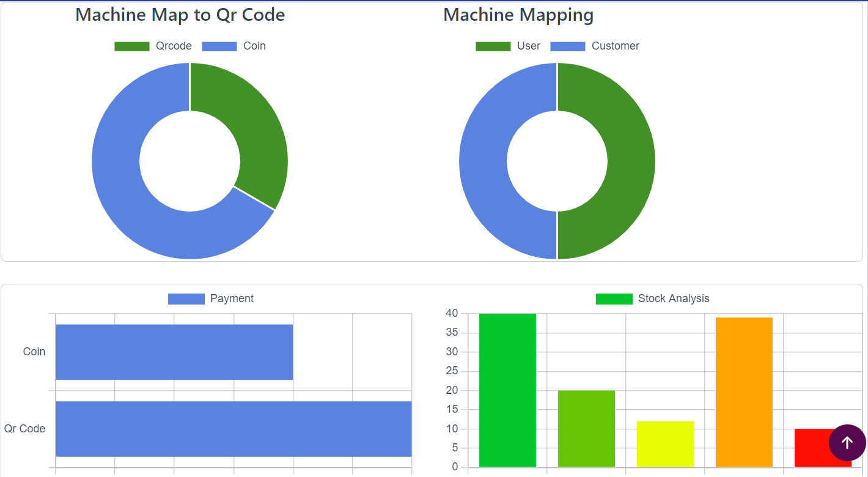This screenshot has width=868, height=477.
Task: Select the orange stock analysis bar
Action: pyautogui.click(x=744, y=392)
